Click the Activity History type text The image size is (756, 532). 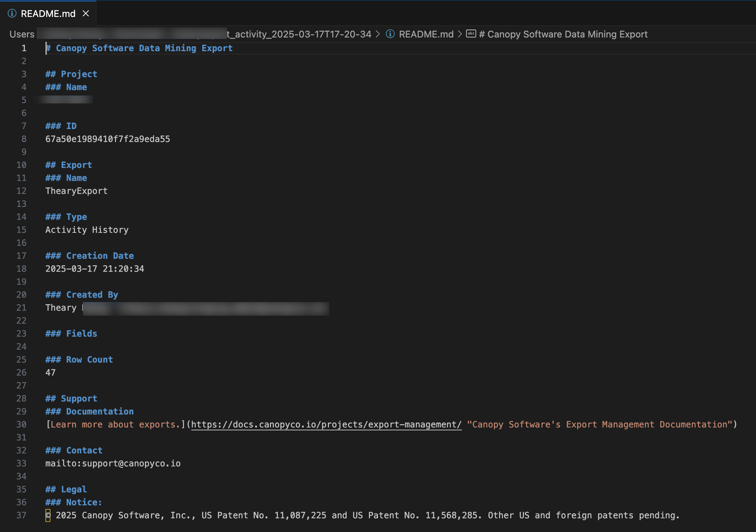tap(86, 230)
